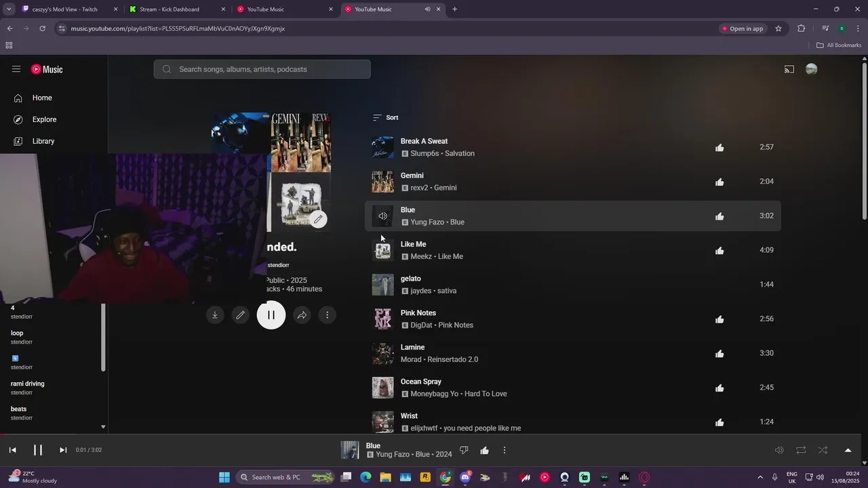Reload the page

(42, 28)
